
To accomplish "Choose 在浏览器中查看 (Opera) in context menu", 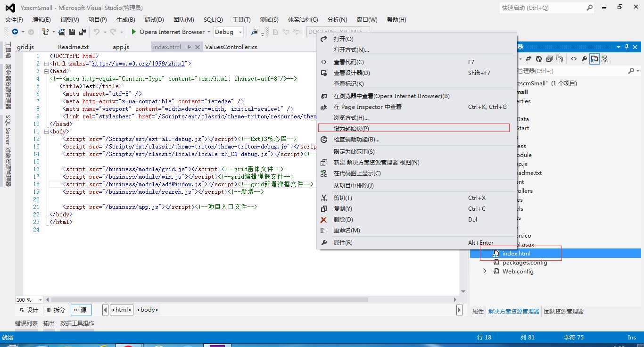I will coord(417,96).
